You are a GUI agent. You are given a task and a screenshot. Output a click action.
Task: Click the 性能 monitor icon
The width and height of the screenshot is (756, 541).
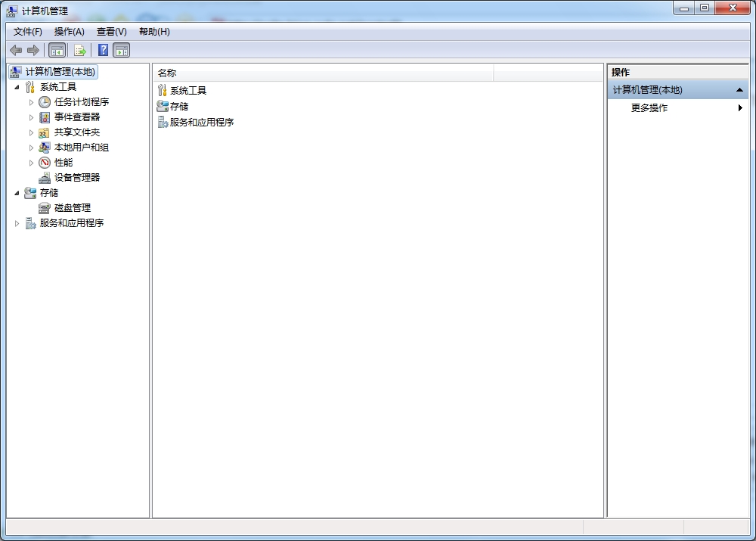click(45, 163)
